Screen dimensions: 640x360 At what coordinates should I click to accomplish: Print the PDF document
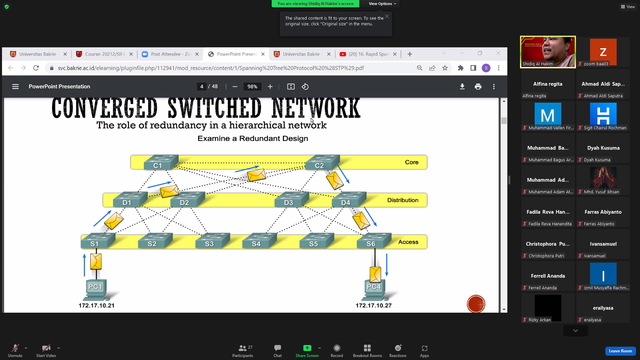pyautogui.click(x=478, y=87)
